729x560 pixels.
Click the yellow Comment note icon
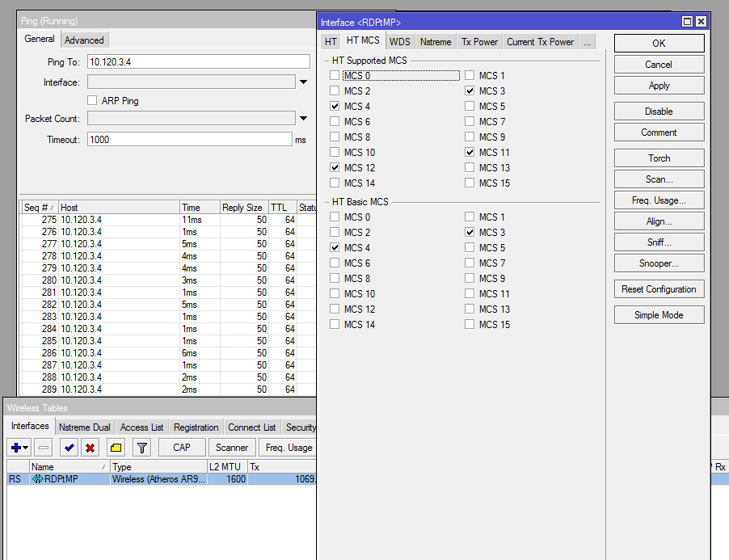[116, 448]
